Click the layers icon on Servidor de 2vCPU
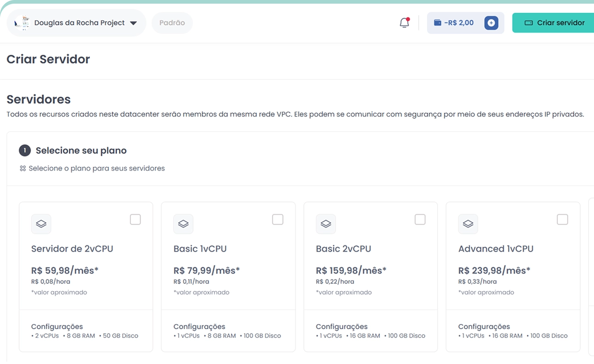Screen dimensions: 594x364 [41, 224]
